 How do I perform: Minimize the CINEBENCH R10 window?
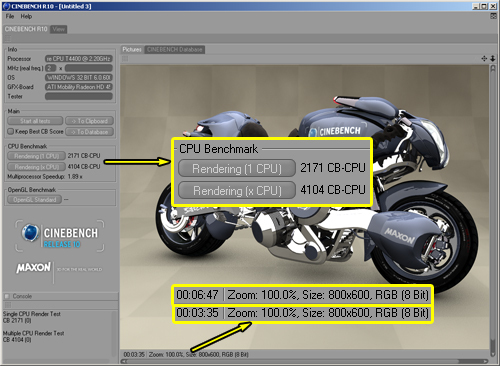tap(476, 6)
